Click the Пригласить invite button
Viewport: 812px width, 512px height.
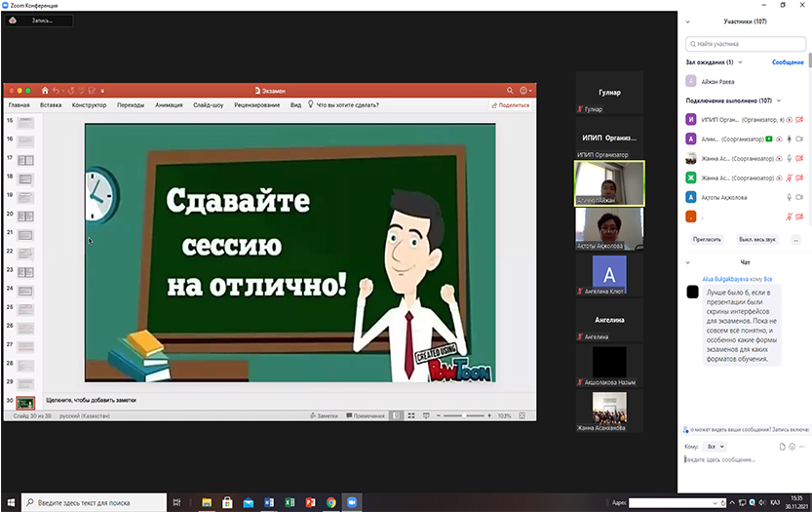[x=707, y=239]
